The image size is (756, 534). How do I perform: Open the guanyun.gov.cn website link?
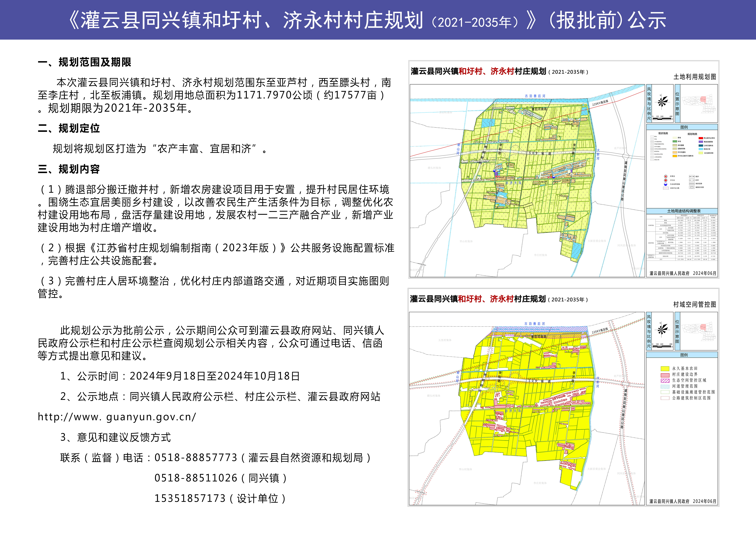[117, 417]
